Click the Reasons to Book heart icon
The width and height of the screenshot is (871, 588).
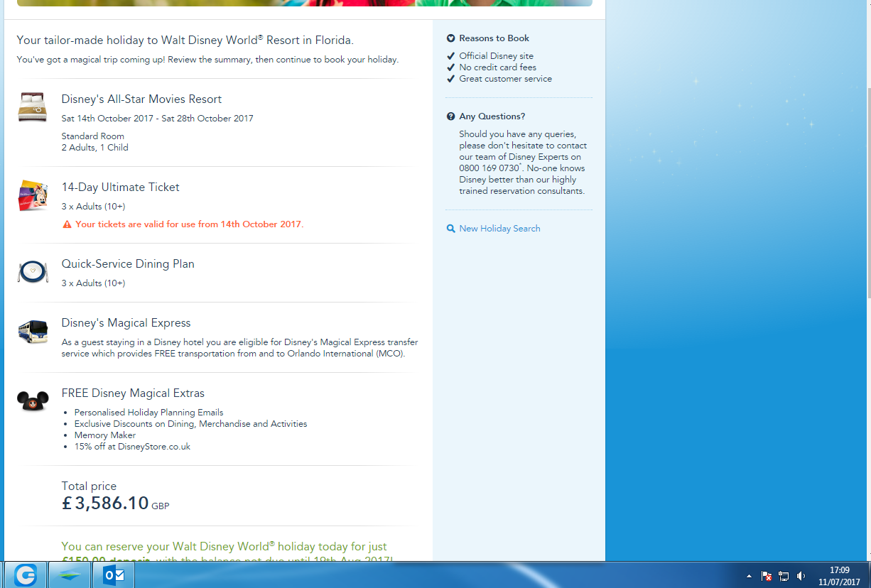coord(450,38)
